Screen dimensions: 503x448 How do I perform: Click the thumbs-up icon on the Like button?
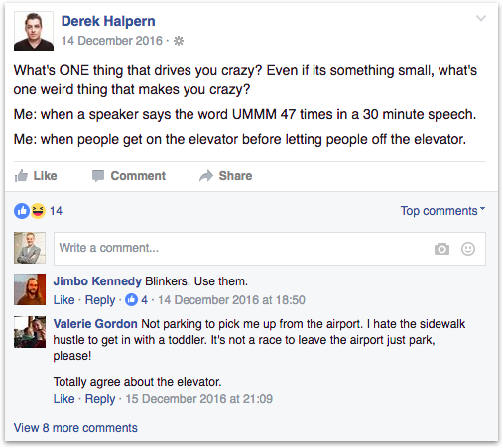point(21,175)
